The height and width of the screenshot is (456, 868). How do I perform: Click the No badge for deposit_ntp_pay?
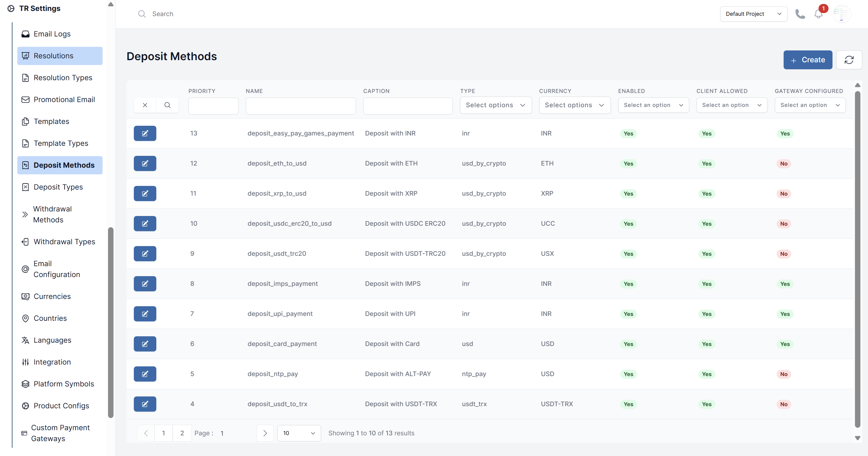784,374
